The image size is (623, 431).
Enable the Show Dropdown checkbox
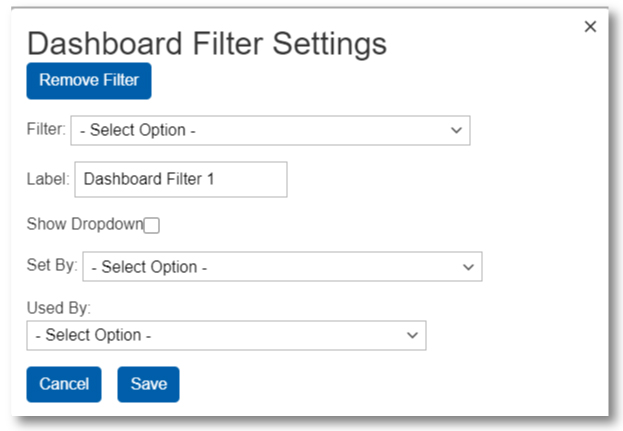(x=152, y=225)
